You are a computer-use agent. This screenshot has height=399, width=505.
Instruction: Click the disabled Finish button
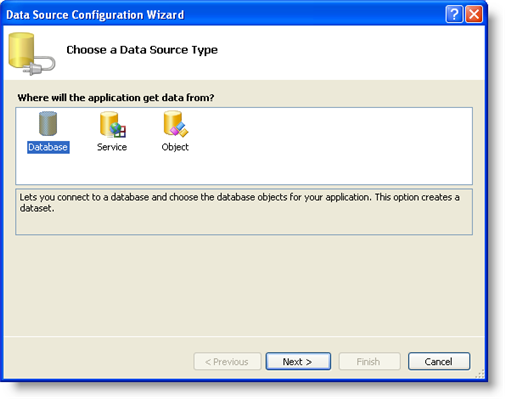[369, 361]
